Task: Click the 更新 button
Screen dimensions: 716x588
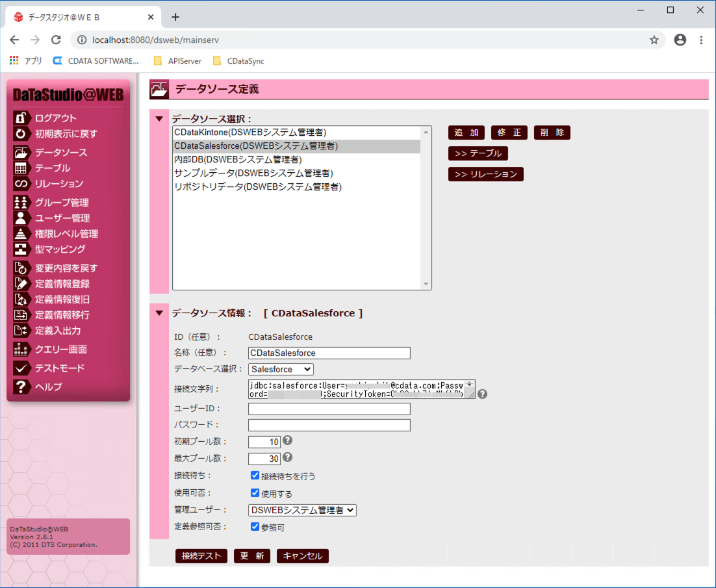Action: (x=252, y=556)
